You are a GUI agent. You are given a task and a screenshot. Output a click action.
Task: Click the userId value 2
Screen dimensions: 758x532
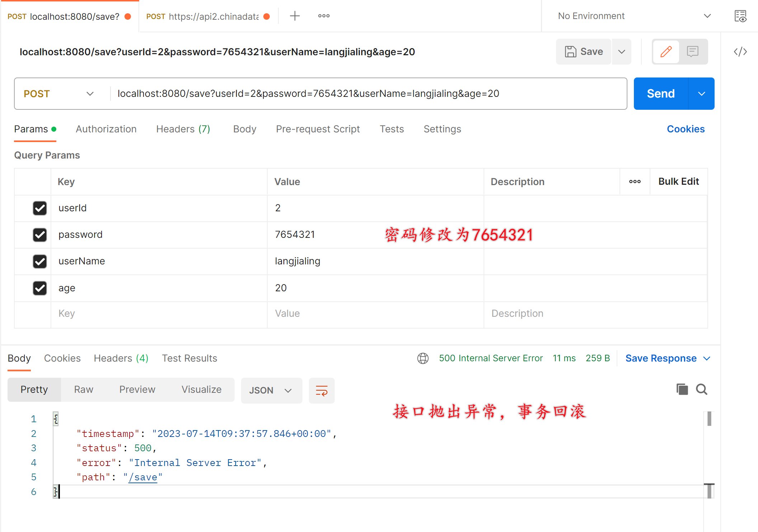click(x=278, y=208)
